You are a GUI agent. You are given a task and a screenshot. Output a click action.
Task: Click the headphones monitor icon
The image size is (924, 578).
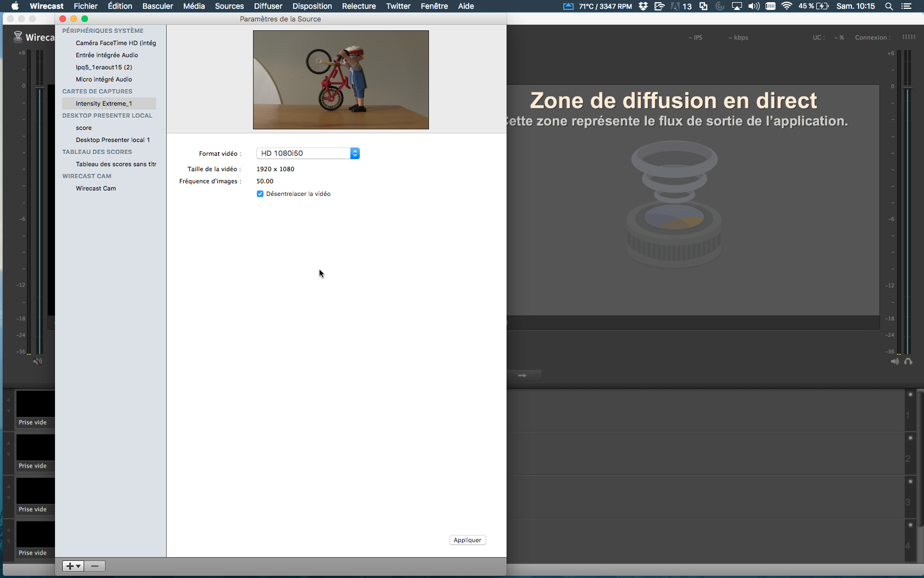point(908,362)
